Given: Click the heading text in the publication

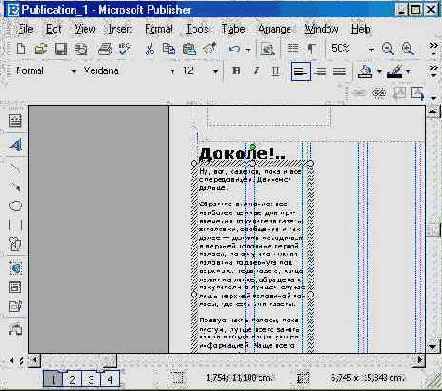Looking at the screenshot, I should click(x=242, y=154).
